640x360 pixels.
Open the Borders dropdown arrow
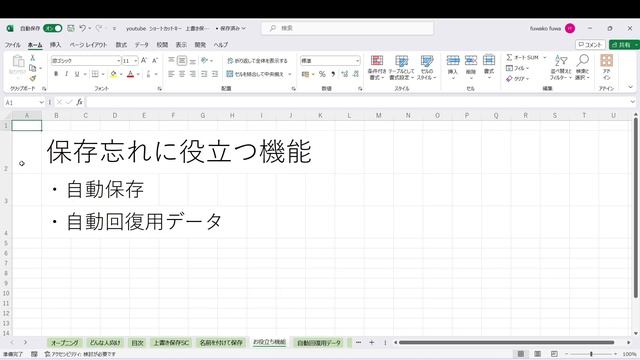coord(103,74)
